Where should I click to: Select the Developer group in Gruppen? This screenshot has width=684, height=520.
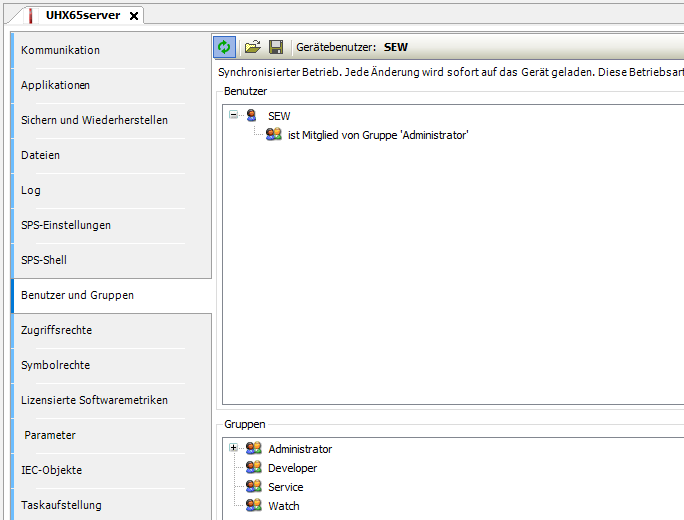[292, 468]
